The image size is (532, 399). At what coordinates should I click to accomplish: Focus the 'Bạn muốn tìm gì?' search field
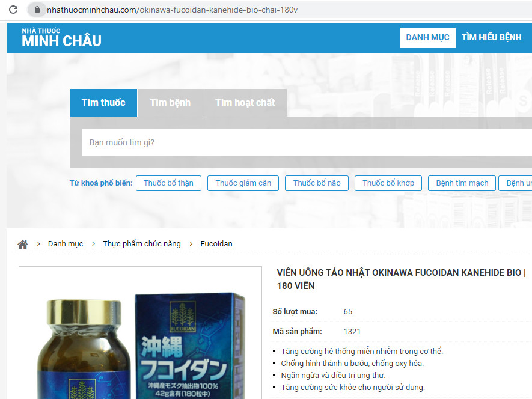tap(307, 142)
